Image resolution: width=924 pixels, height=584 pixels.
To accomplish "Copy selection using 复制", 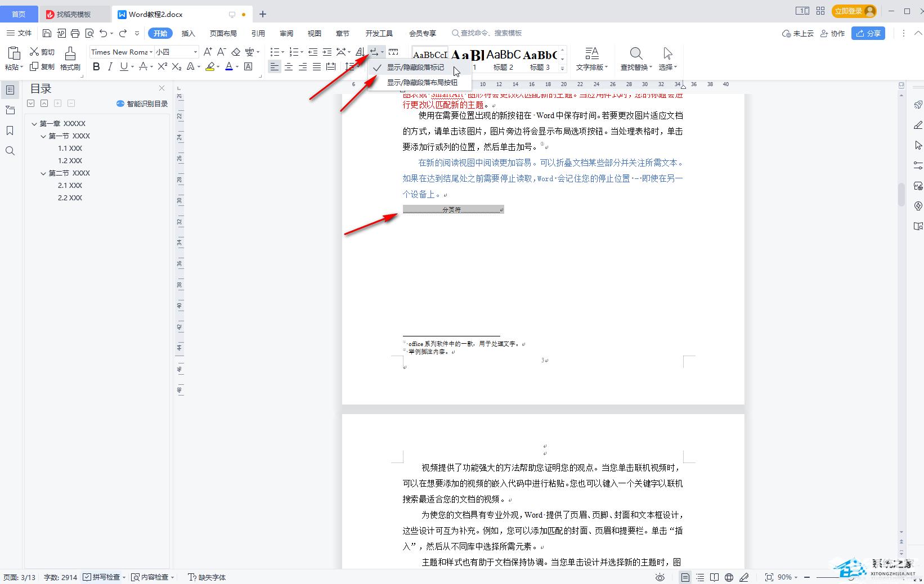I will point(42,66).
